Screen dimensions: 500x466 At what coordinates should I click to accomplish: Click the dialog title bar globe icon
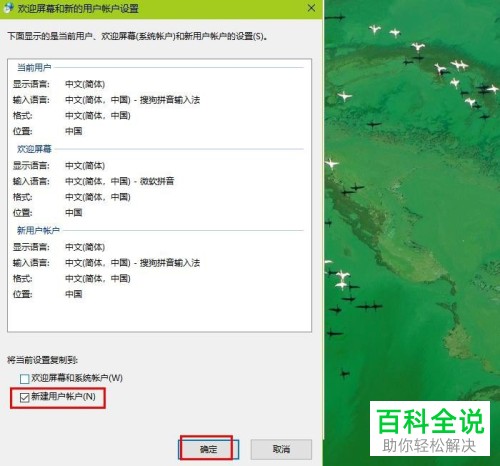click(8, 8)
